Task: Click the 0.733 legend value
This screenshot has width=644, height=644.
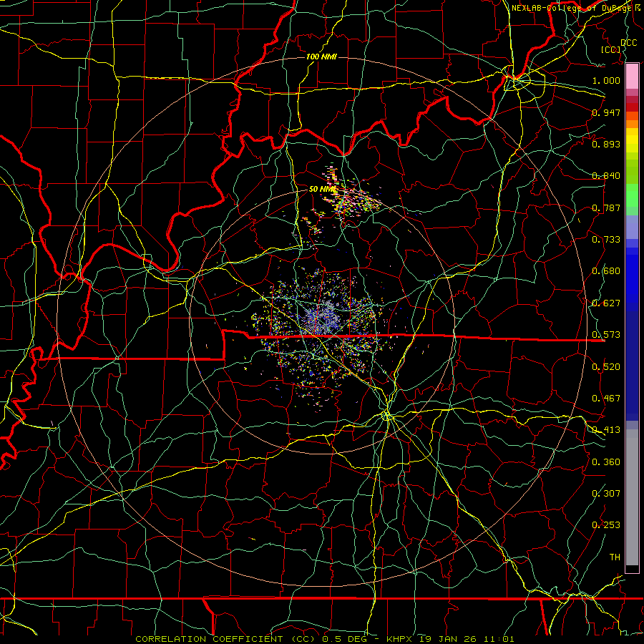Action: [x=606, y=240]
